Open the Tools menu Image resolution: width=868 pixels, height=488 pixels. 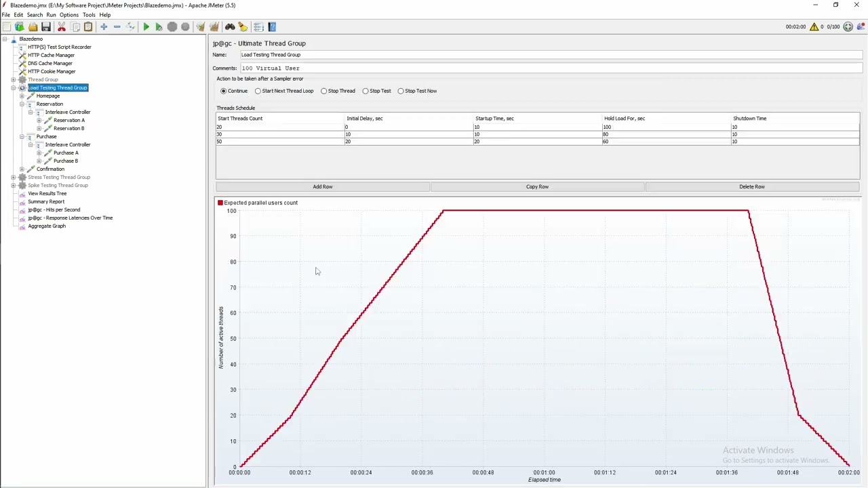89,15
